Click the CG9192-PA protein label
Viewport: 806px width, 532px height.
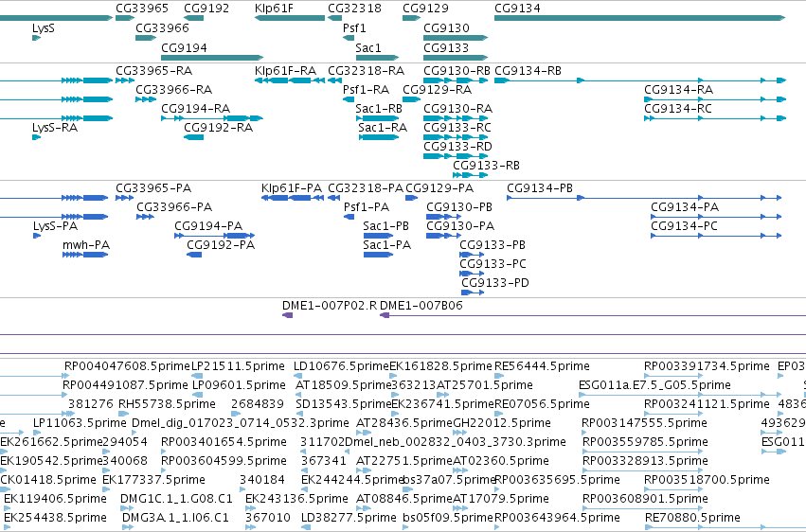[221, 245]
